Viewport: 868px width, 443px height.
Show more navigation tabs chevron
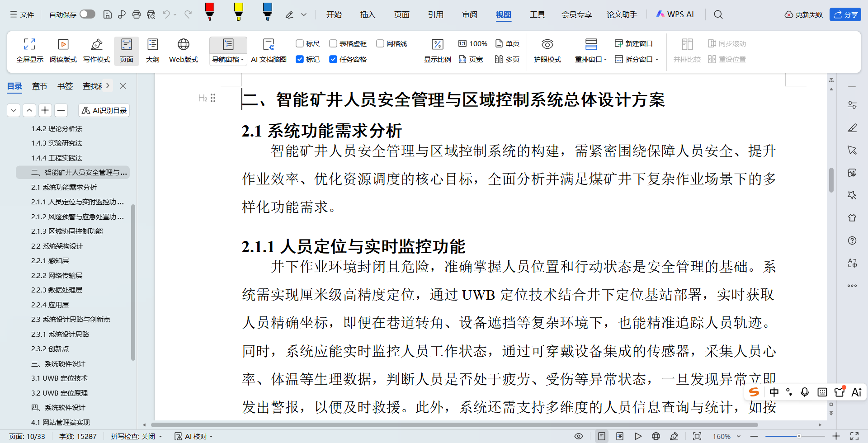(x=108, y=85)
